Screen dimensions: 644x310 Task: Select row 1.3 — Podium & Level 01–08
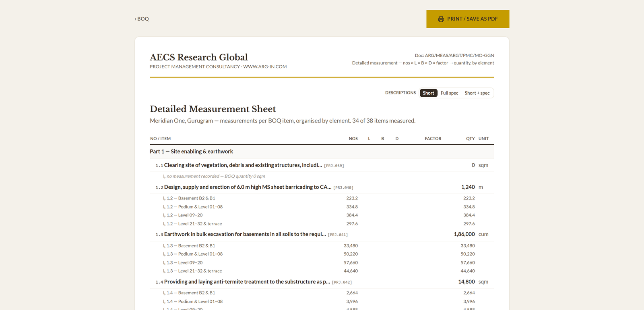click(x=322, y=254)
